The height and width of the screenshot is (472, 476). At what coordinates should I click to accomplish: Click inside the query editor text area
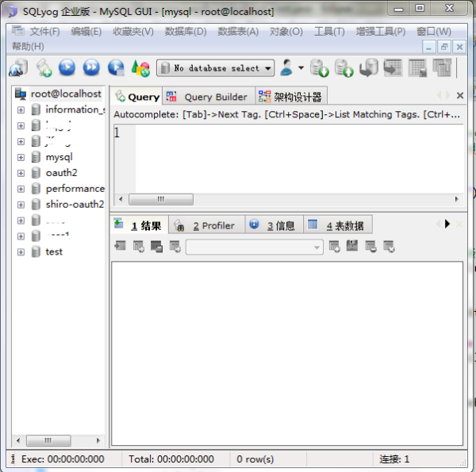[299, 158]
